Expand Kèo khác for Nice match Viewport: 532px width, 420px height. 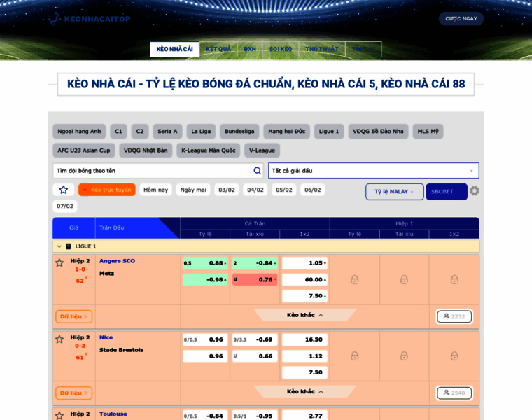coord(304,391)
